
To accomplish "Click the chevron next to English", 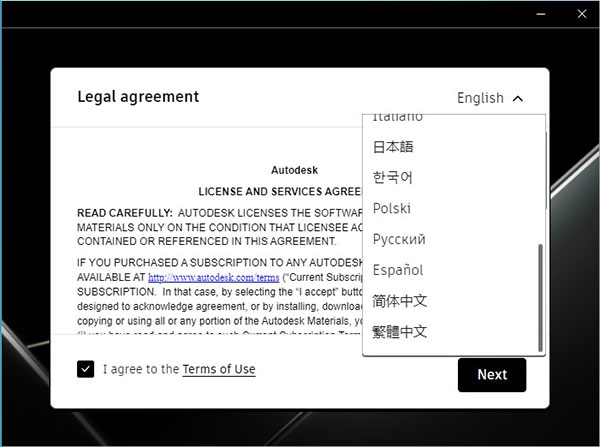I will (x=518, y=99).
